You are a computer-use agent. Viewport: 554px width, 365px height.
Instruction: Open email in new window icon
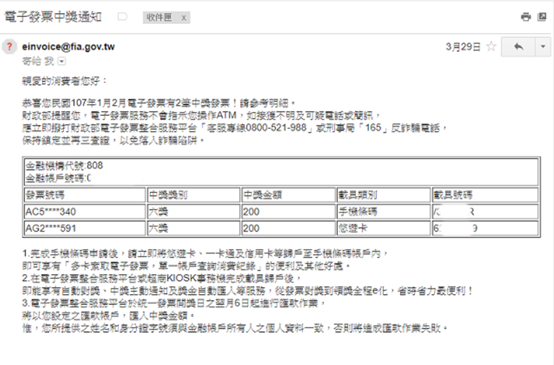tap(542, 17)
